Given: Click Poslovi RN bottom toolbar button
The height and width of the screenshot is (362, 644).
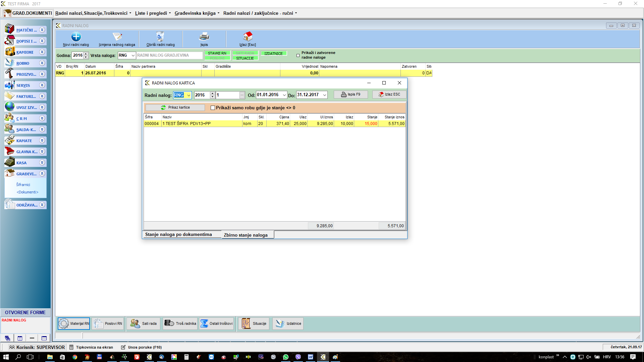Looking at the screenshot, I should tap(108, 323).
